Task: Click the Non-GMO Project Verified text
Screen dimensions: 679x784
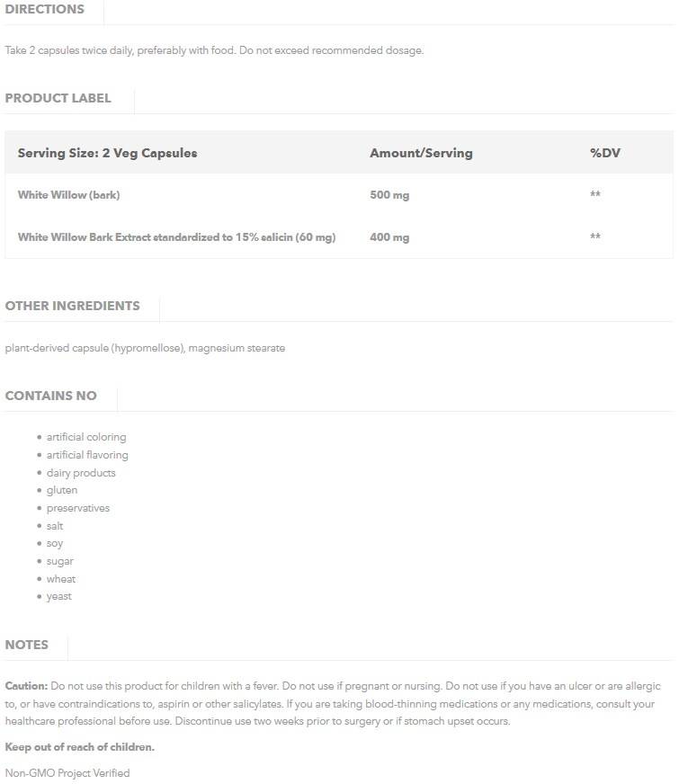Action: click(x=67, y=773)
